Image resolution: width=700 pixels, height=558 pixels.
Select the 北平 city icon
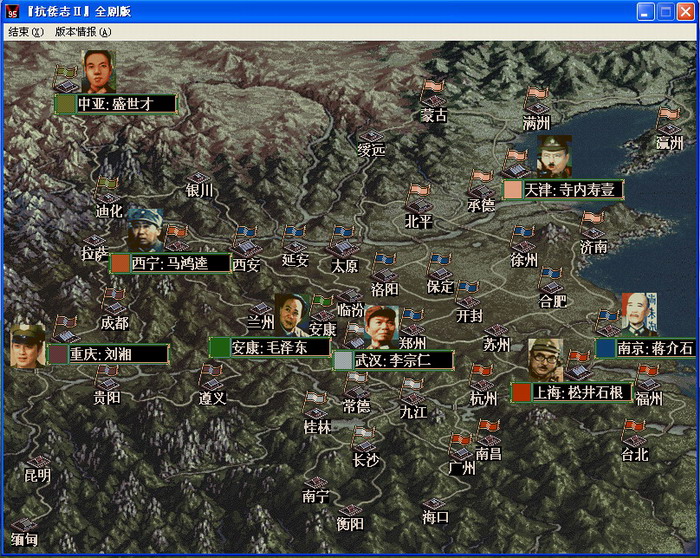pos(419,198)
